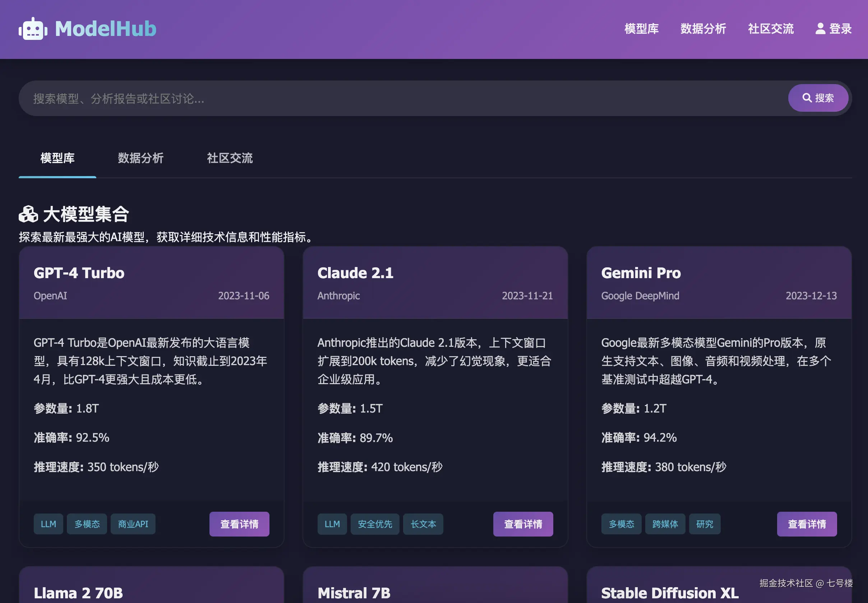Select the 多模态 tag on GPT-4 Turbo
868x603 pixels.
(87, 524)
